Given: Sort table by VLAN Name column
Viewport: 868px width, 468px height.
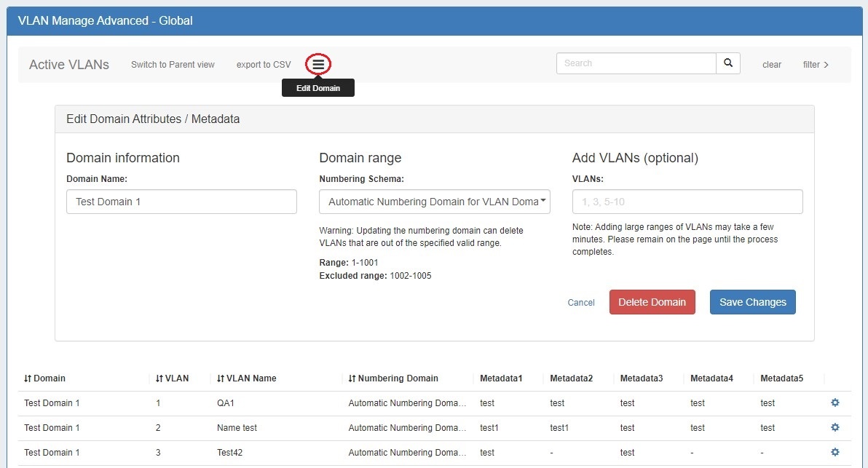Looking at the screenshot, I should pos(246,378).
